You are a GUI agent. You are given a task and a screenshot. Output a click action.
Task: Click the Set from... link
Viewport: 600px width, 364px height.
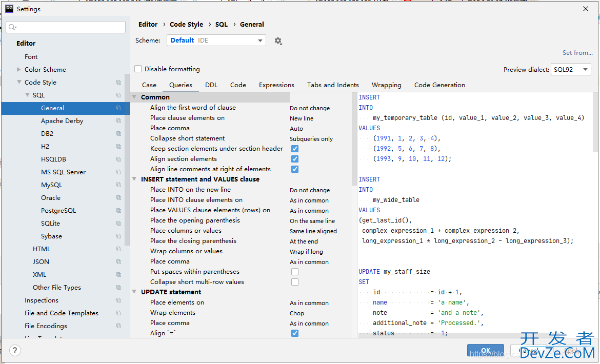point(577,53)
